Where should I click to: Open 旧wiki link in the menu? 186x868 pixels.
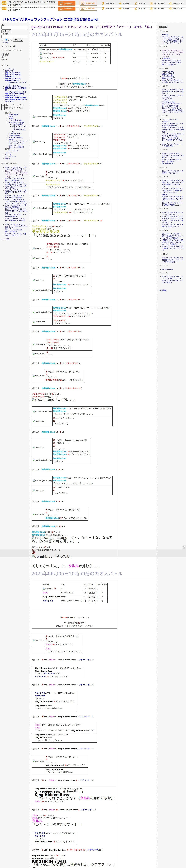[x=7, y=158]
